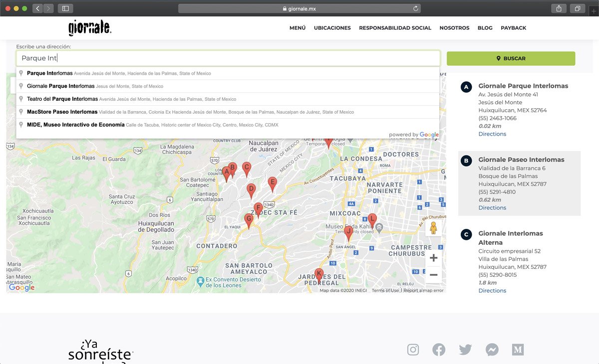Click the Giornale logo
Image resolution: width=599 pixels, height=364 pixels.
point(90,28)
